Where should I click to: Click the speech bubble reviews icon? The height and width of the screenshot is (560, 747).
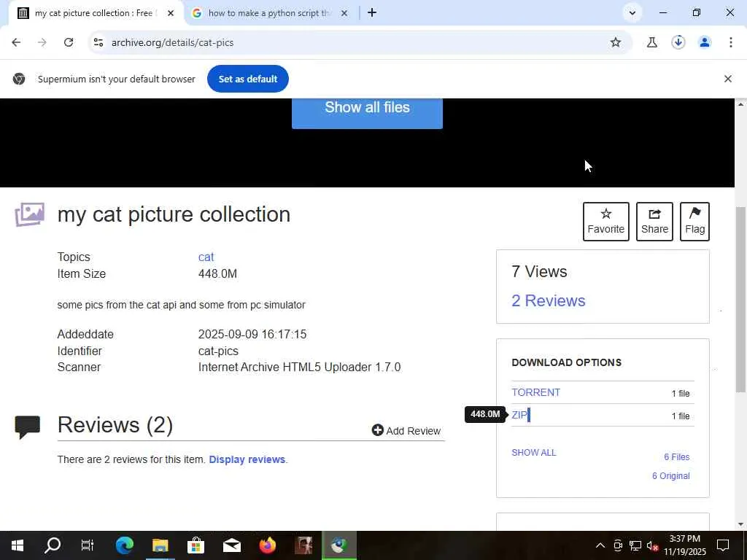(27, 426)
